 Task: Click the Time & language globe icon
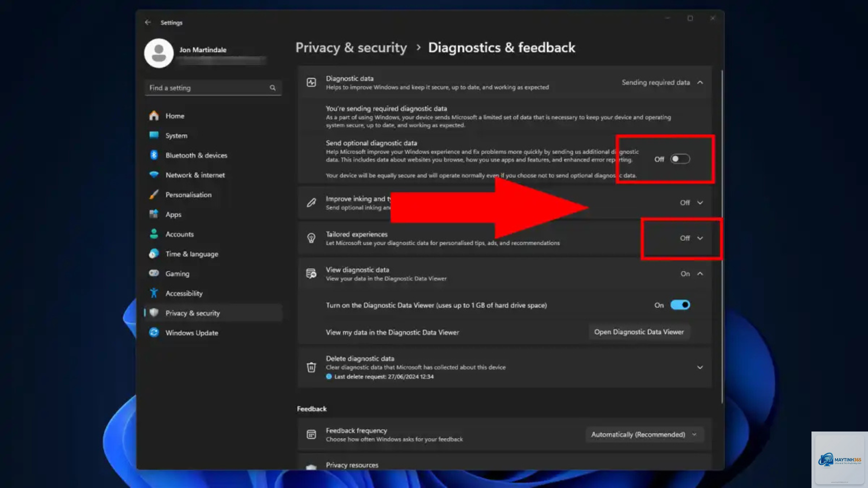pos(154,253)
